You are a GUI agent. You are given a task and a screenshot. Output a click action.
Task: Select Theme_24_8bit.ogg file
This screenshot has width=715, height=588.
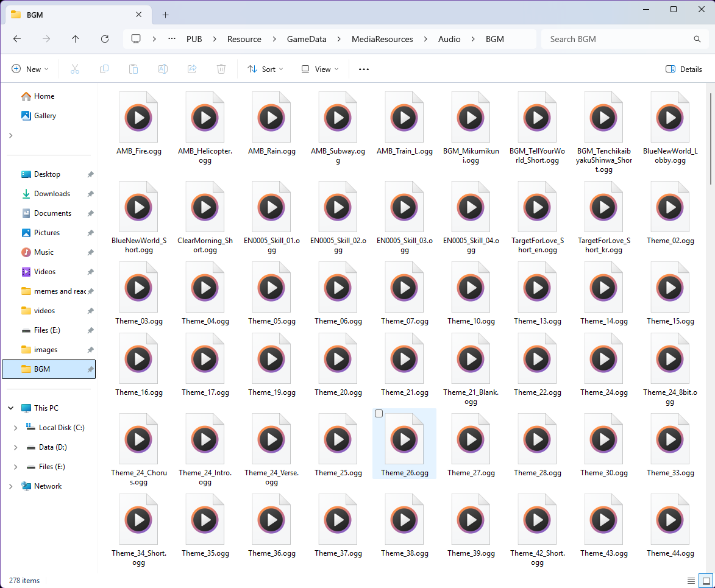pos(671,370)
